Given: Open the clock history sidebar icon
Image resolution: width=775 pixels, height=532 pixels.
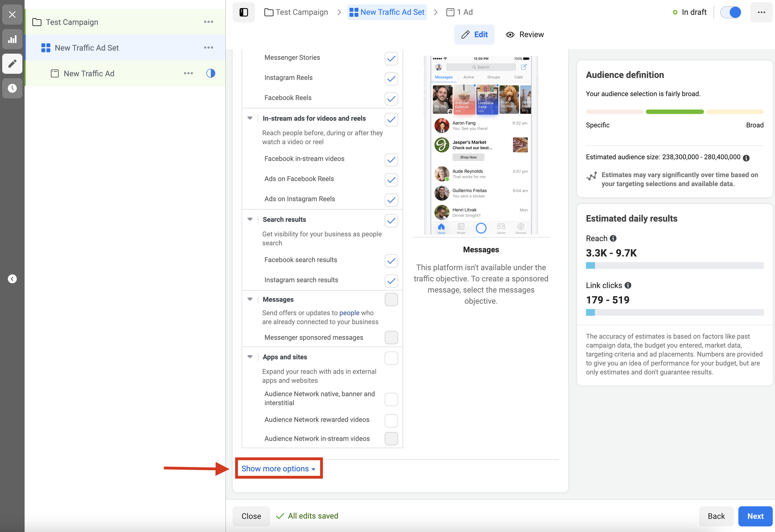Looking at the screenshot, I should [12, 88].
